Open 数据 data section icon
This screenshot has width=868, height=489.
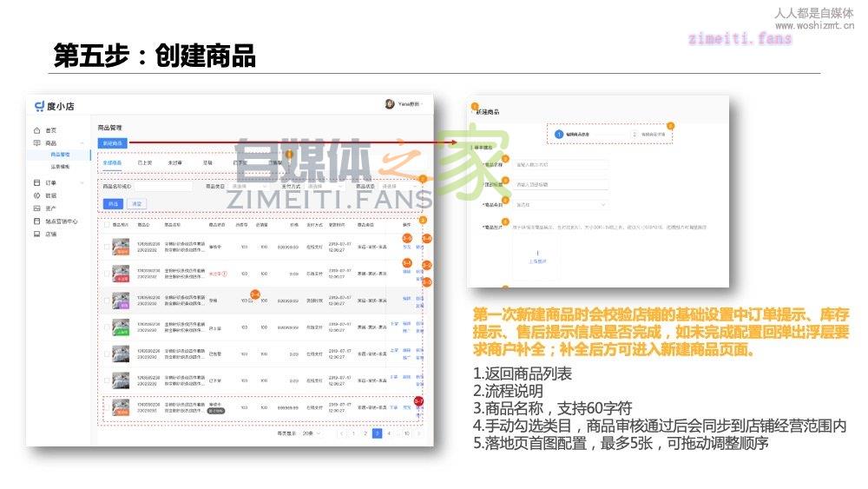tap(37, 195)
